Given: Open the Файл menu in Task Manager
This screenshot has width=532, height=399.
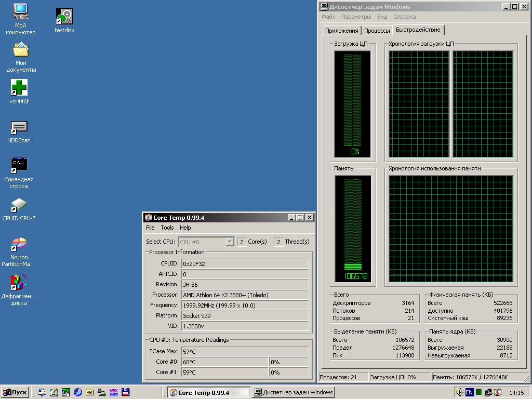Looking at the screenshot, I should pos(328,17).
